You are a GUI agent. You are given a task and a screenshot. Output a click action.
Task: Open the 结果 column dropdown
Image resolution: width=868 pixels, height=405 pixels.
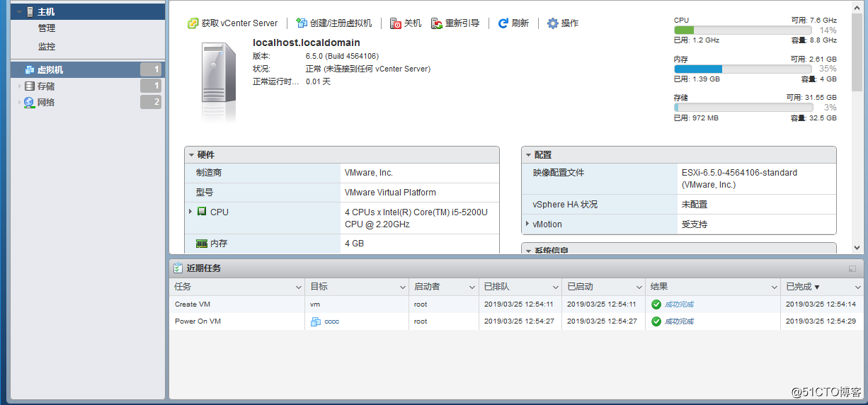[x=774, y=287]
